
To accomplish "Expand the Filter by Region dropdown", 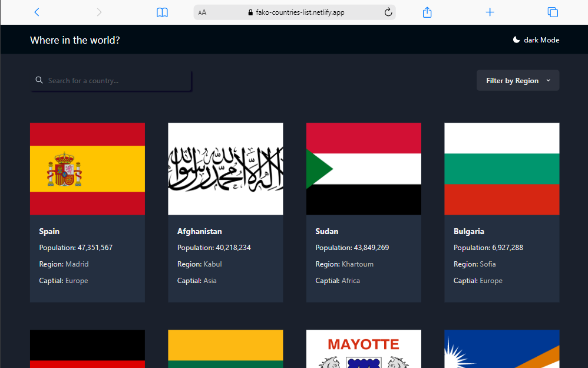I will point(517,80).
